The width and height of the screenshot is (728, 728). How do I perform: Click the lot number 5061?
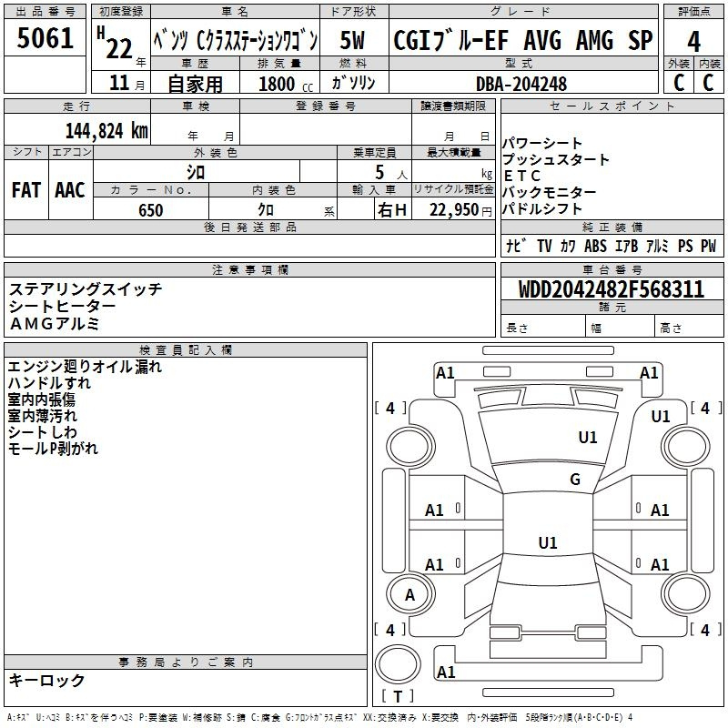pyautogui.click(x=45, y=38)
